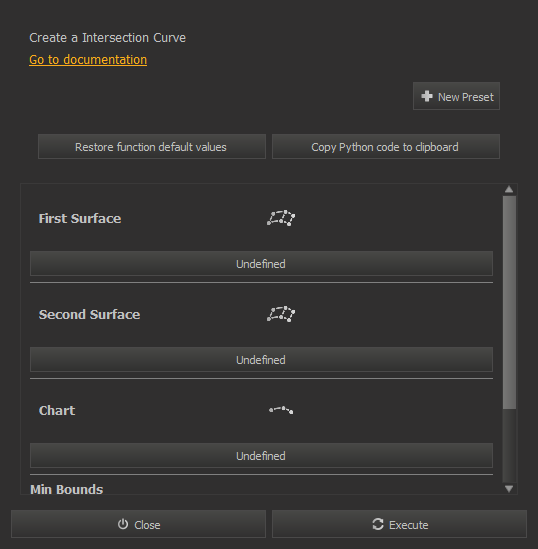The image size is (538, 549).
Task: Close the Intersection Curve dialog
Action: point(138,524)
